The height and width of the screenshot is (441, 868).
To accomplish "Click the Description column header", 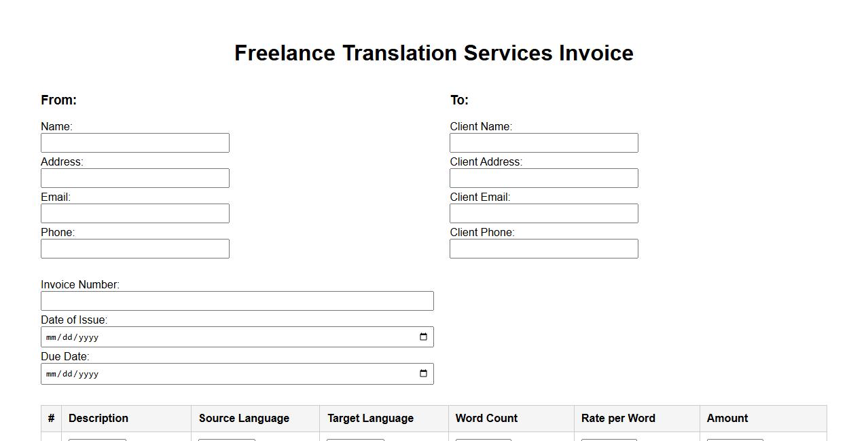I will click(x=98, y=419).
